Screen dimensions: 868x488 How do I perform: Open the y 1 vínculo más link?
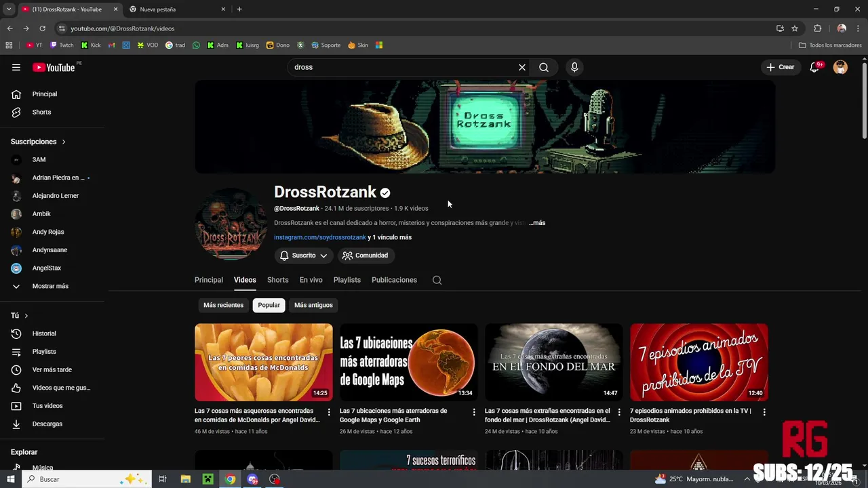[390, 237]
